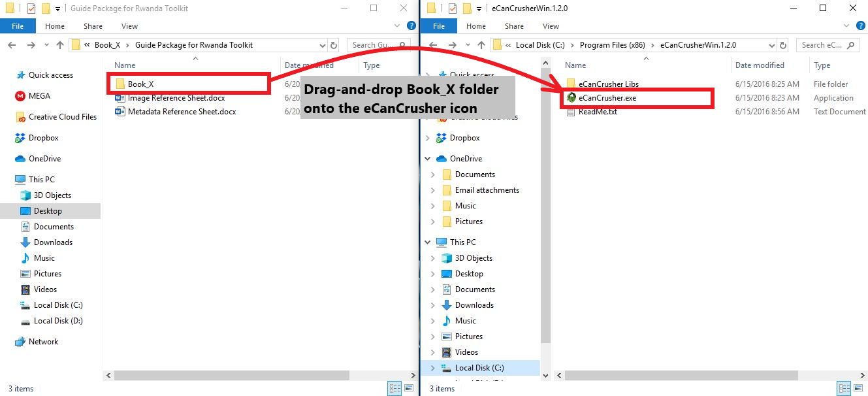This screenshot has height=396, width=868.
Task: Go back in the Guide Package window
Action: coord(12,45)
